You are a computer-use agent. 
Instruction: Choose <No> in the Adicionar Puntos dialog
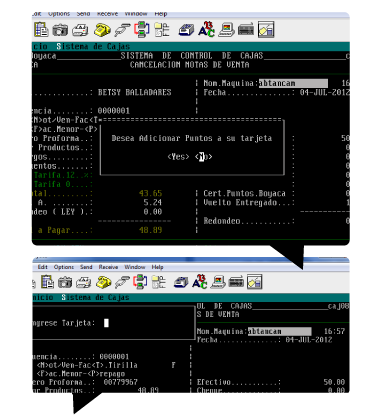pos(204,156)
